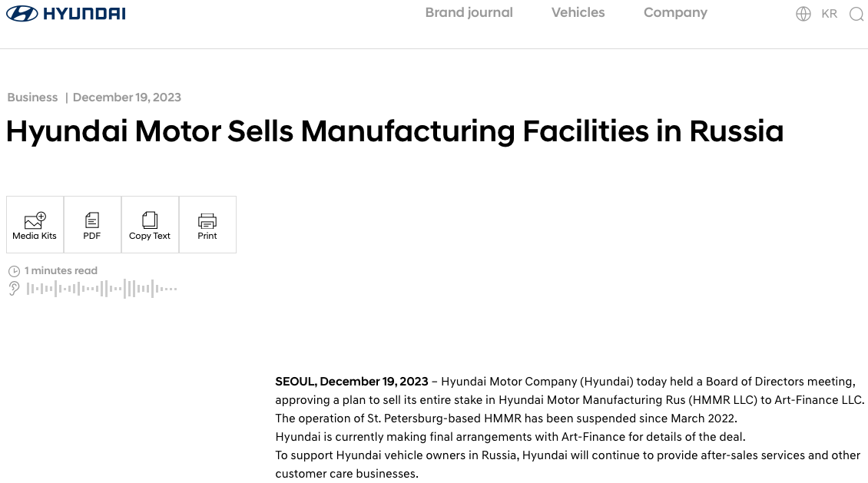Open search with magnifier icon
Image resolution: width=868 pixels, height=483 pixels.
pos(856,14)
